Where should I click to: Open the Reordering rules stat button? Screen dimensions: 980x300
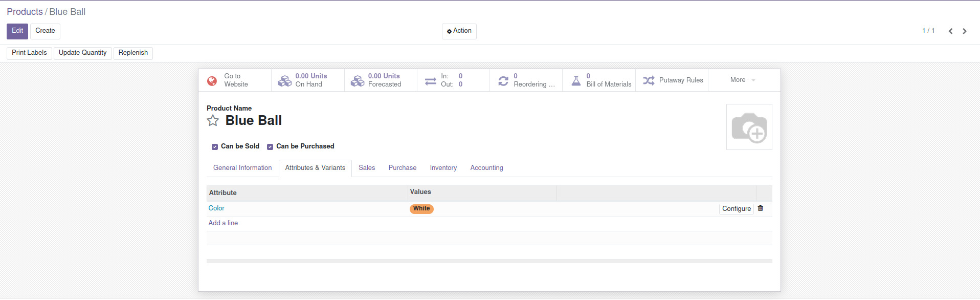coord(526,80)
